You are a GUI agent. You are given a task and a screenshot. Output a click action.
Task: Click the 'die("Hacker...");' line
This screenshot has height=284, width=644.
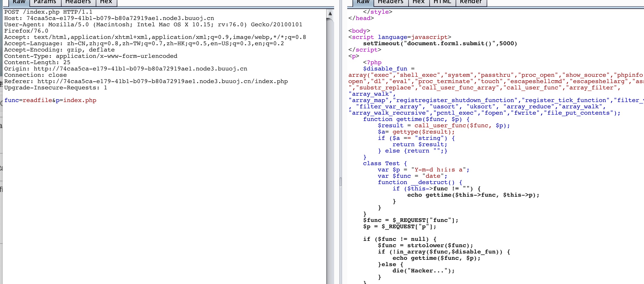coord(424,271)
